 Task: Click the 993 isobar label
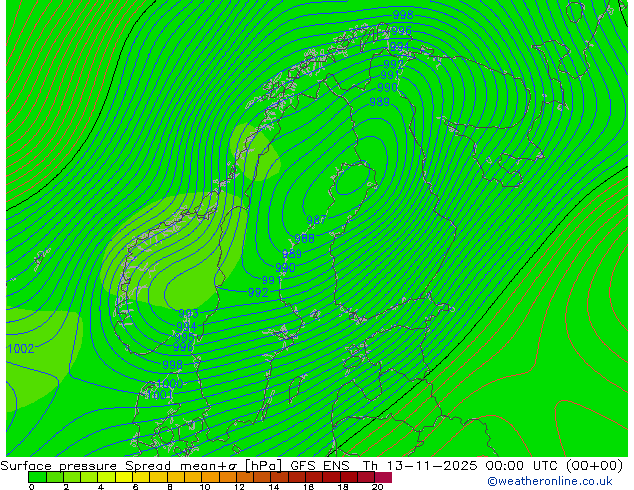[188, 313]
